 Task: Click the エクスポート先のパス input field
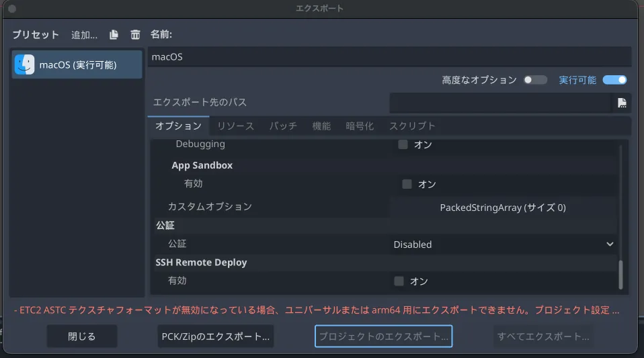500,103
